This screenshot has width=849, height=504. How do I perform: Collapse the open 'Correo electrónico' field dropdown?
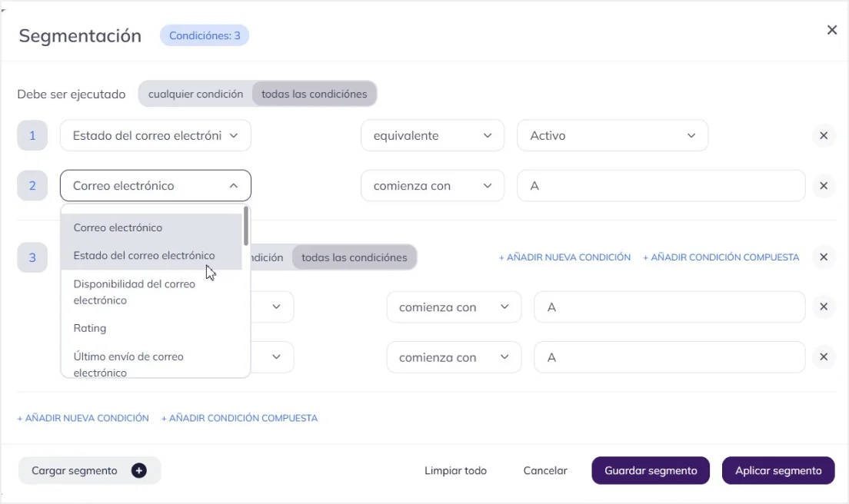click(155, 186)
